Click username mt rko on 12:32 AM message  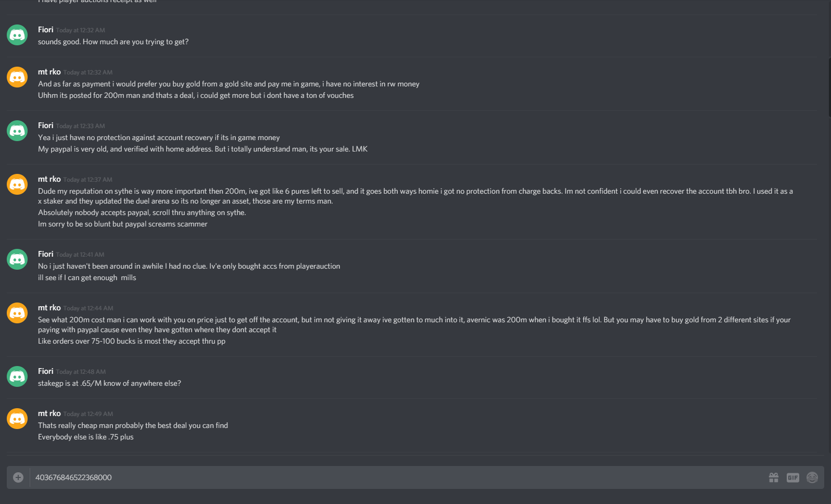point(49,72)
